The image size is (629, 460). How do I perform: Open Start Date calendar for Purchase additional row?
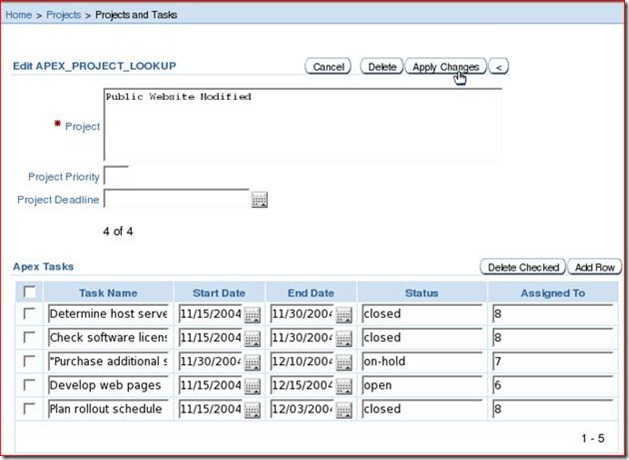pos(252,363)
